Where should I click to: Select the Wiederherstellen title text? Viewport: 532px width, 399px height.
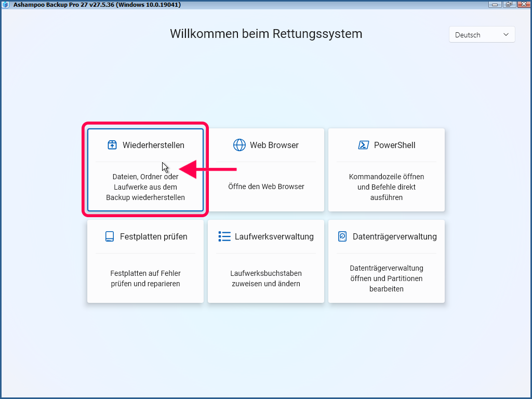point(153,145)
